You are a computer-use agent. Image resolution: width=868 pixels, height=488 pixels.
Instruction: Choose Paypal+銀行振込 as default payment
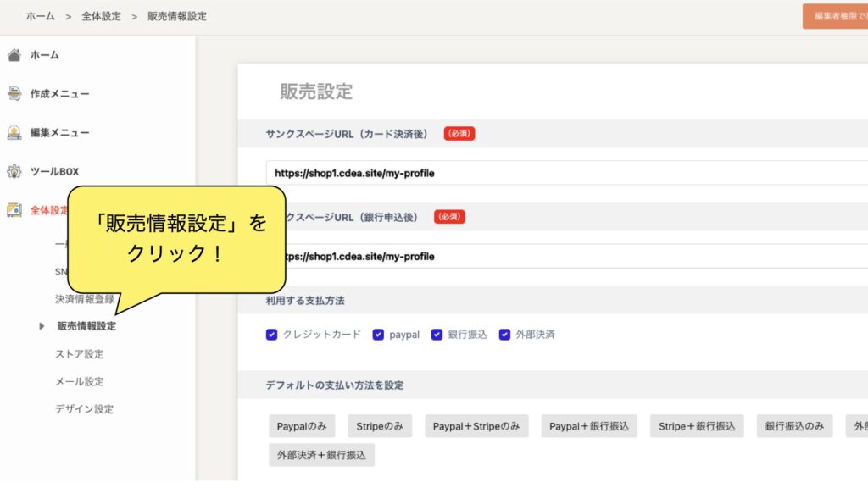[589, 426]
